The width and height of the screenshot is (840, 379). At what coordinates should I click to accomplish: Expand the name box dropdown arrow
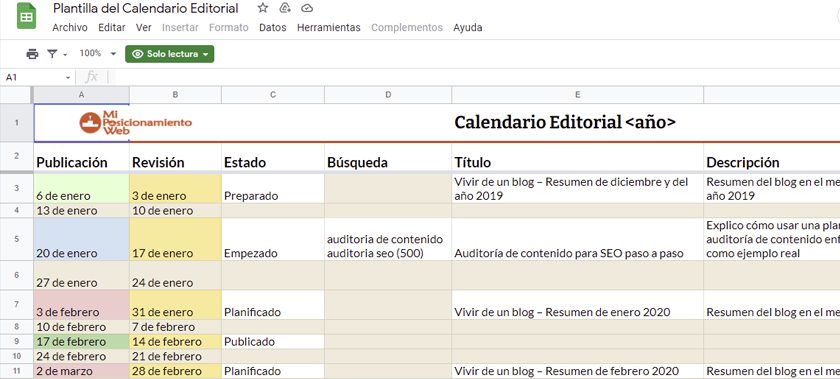point(68,78)
